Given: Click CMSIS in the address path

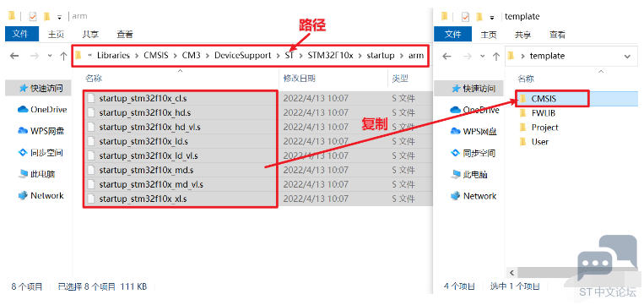Looking at the screenshot, I should coord(156,55).
